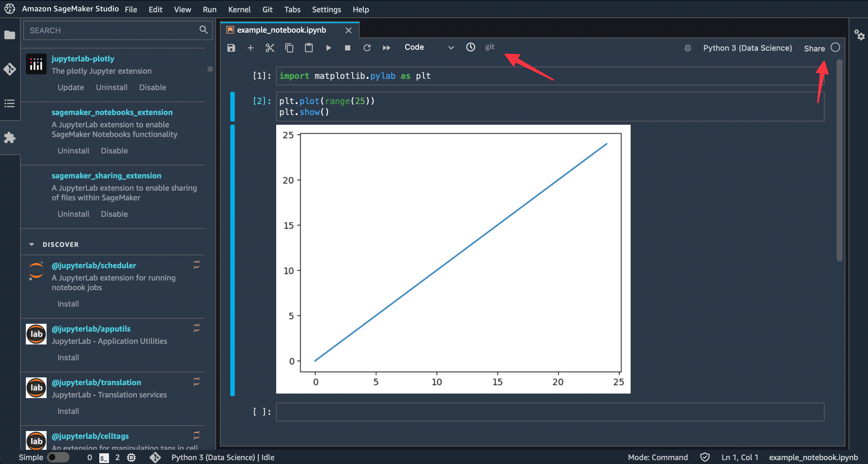Click the matplotlib line plot output
This screenshot has width=868, height=464.
coord(453,259)
